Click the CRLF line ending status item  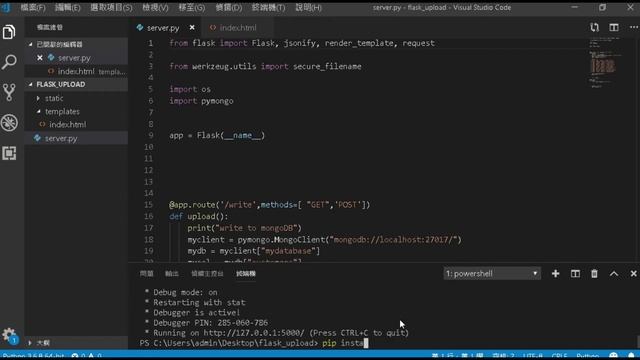[559, 356]
